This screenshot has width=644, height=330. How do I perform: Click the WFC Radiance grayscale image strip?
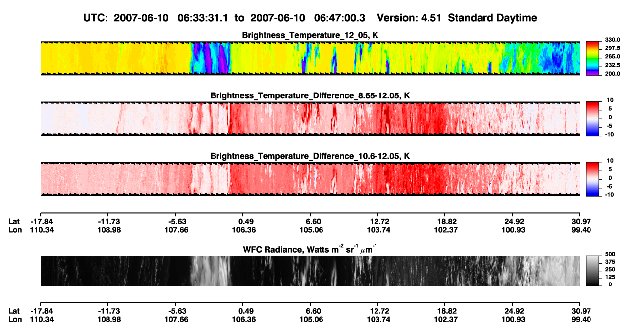pyautogui.click(x=310, y=271)
